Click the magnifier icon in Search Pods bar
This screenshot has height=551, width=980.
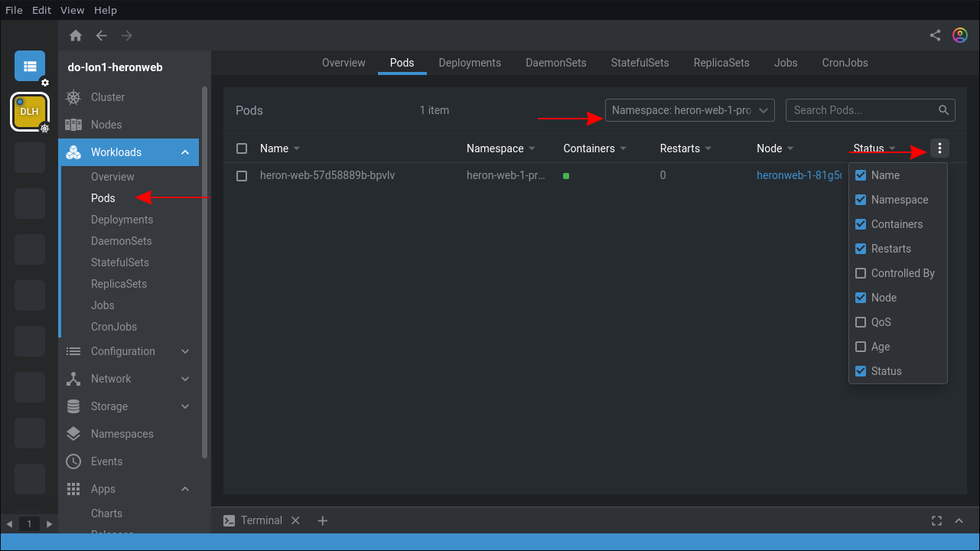[x=943, y=109]
